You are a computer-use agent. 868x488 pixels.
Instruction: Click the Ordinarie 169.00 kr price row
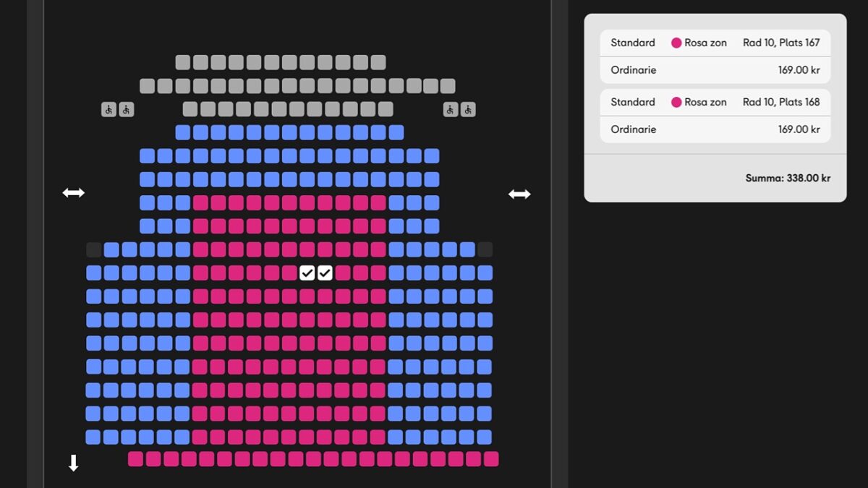[x=715, y=70]
